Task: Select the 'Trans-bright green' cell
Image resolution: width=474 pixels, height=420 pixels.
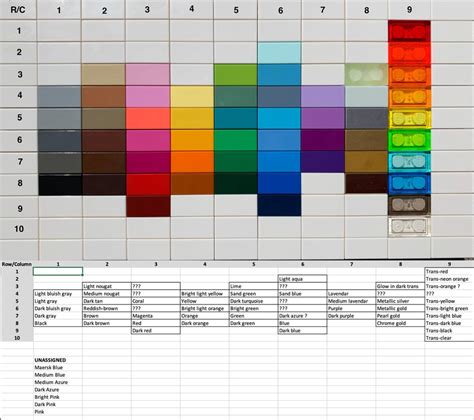Action: tap(449, 308)
